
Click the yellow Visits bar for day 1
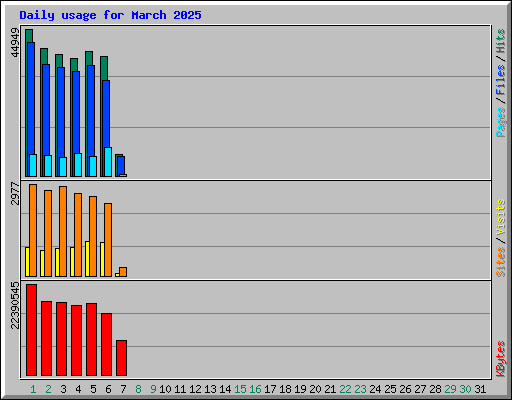pos(27,262)
